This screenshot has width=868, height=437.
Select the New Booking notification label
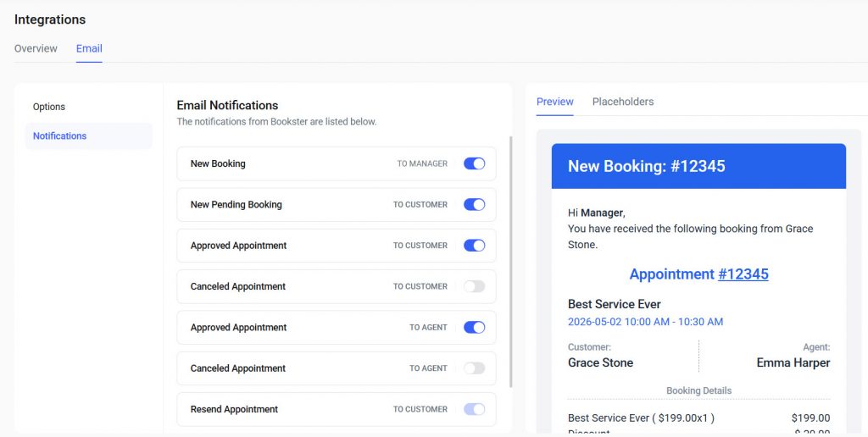pyautogui.click(x=218, y=163)
